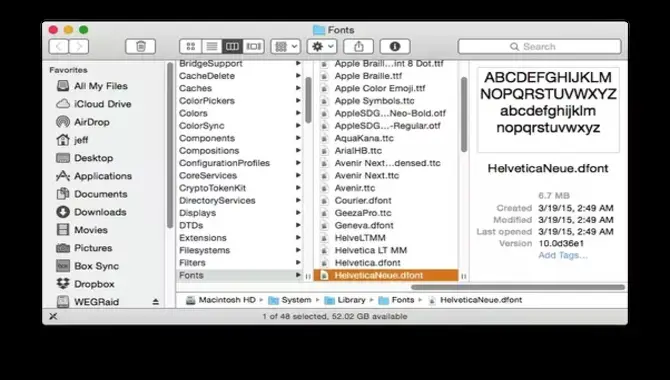670x380 pixels.
Task: Select the CryptoTokenKit folder
Action: tap(212, 188)
